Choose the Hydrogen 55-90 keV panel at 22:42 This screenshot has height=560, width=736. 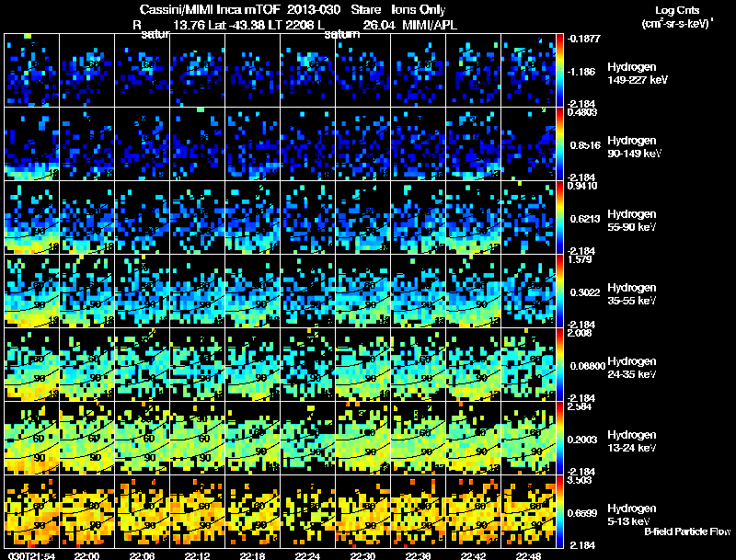pyautogui.click(x=474, y=218)
